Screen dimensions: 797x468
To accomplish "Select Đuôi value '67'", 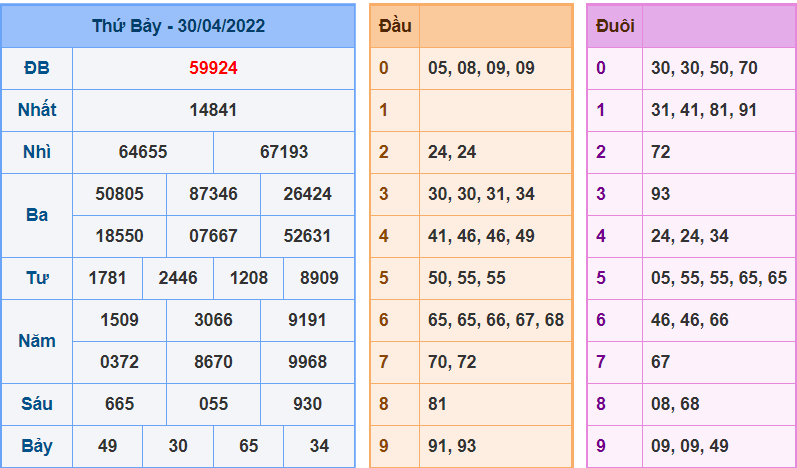I will [660, 362].
